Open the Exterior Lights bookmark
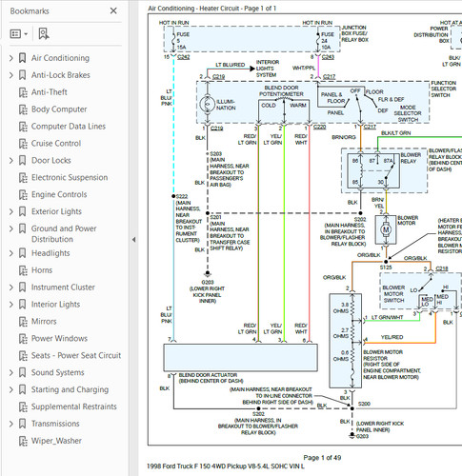Viewport: 462px width, 476px height. (x=56, y=211)
